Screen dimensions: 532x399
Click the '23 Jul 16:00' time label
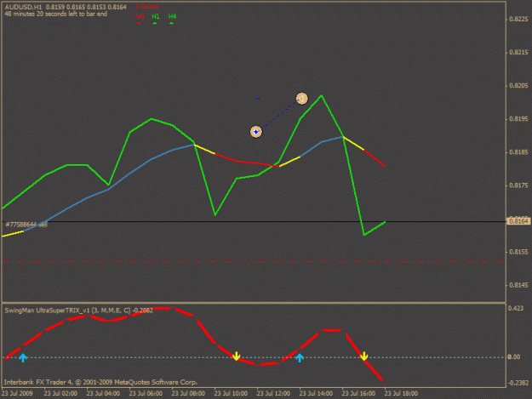(358, 393)
